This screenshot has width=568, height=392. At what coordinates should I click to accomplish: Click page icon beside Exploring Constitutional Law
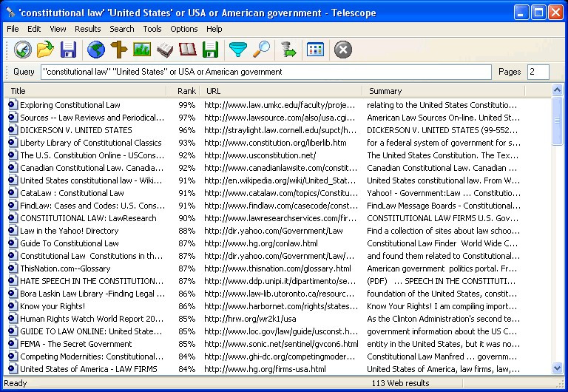pyautogui.click(x=13, y=105)
